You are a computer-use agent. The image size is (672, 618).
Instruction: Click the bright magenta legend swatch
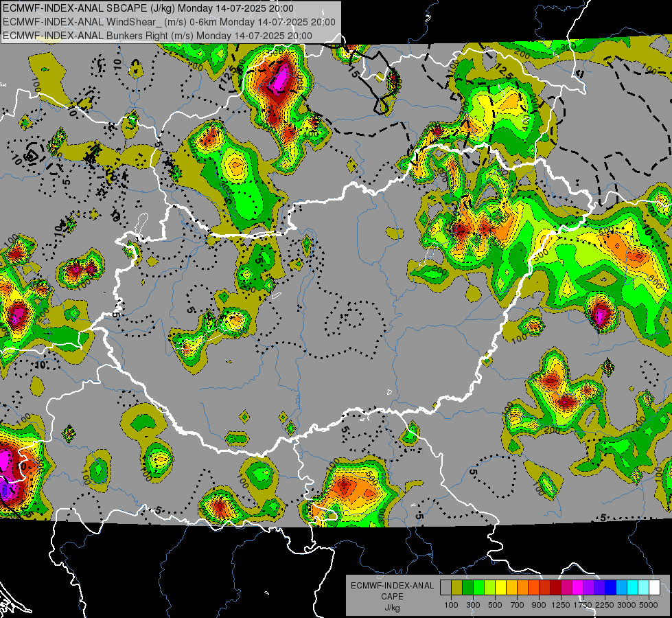578,587
